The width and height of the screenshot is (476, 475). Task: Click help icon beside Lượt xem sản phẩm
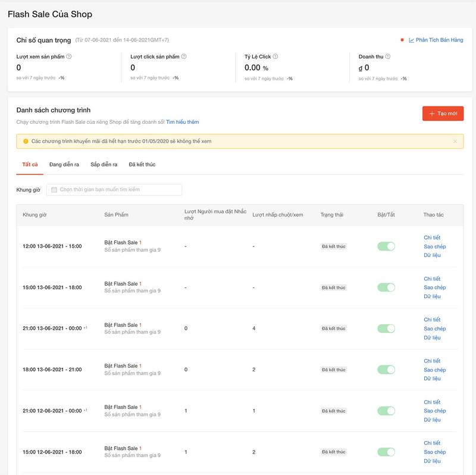coord(69,57)
